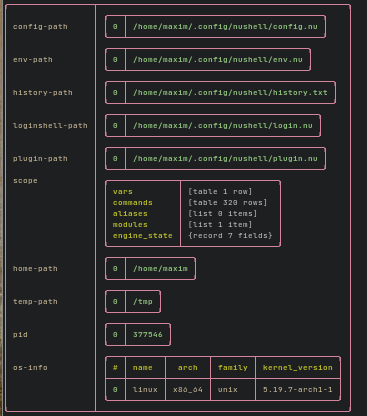The width and height of the screenshot is (367, 416).
Task: Click the index 0 beside login.nu path
Action: (x=115, y=126)
